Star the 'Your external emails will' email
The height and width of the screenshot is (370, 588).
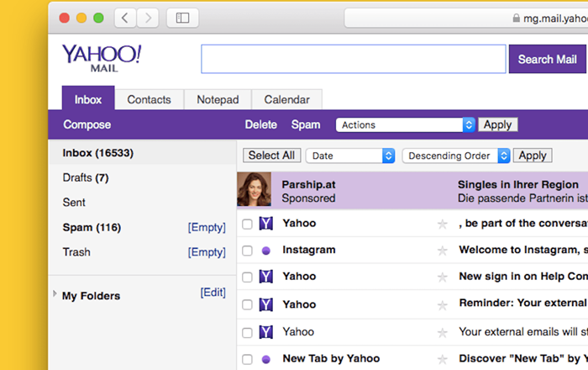tap(443, 332)
